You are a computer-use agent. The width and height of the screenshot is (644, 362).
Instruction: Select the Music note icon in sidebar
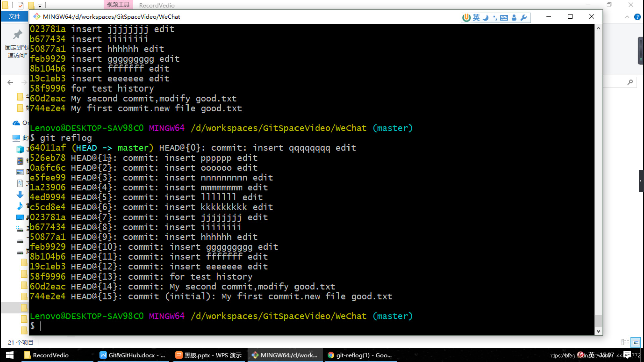point(20,206)
